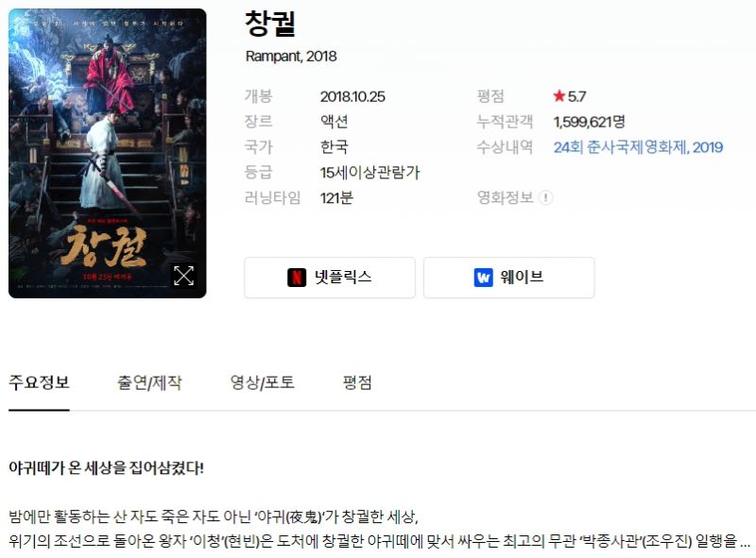Click the synopsis headline 야귀떼가 온 세상을 집어삼켰다!
Image resolution: width=756 pixels, height=558 pixels.
[x=106, y=467]
